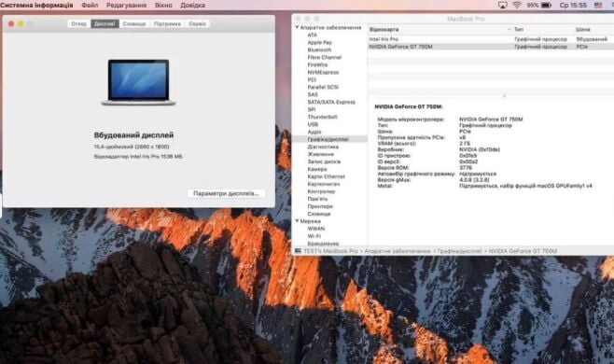Close the display info window with red button
The image size is (614, 364).
click(x=11, y=24)
